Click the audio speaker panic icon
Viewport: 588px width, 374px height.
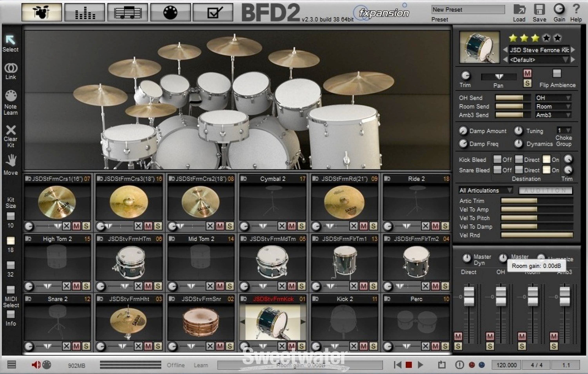[36, 365]
